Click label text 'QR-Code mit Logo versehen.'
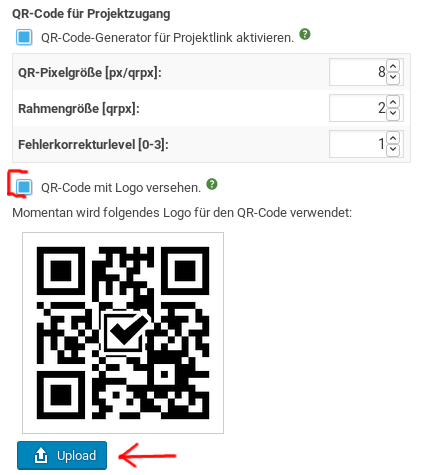445x475 pixels. pyautogui.click(x=121, y=188)
